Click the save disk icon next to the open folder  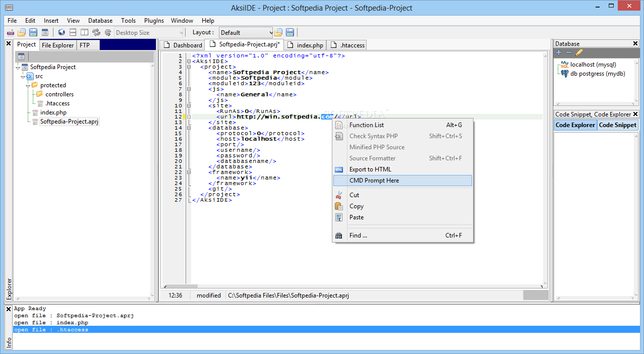pyautogui.click(x=33, y=33)
